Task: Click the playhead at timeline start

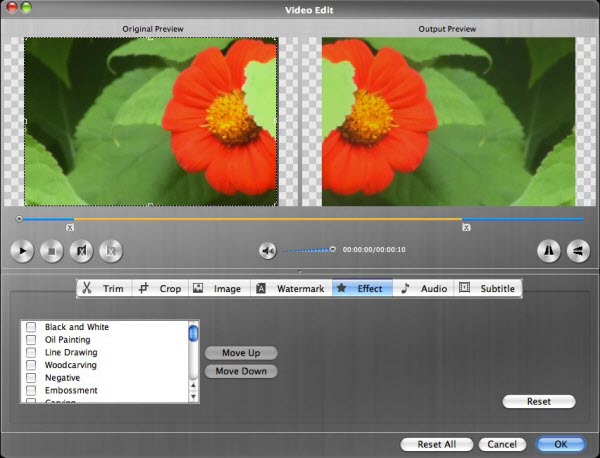Action: tap(19, 219)
